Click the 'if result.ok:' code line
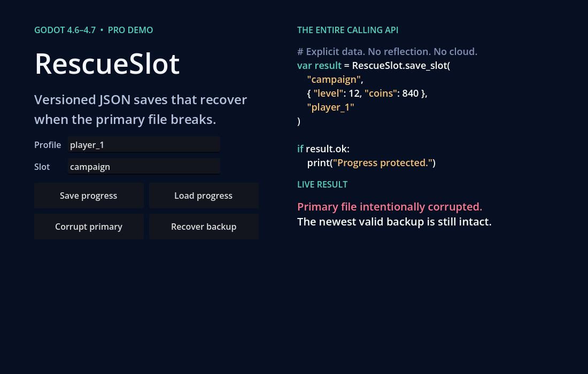 coord(323,149)
